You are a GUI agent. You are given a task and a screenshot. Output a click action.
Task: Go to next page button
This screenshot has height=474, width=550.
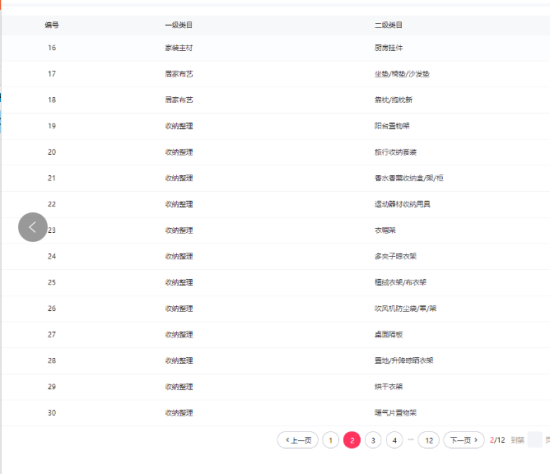[x=464, y=440]
